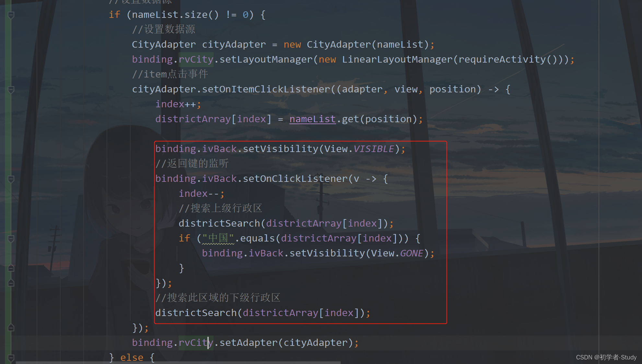Image resolution: width=642 pixels, height=364 pixels.
Task: Click fold-end marker at inner closing brace
Action: point(11,268)
